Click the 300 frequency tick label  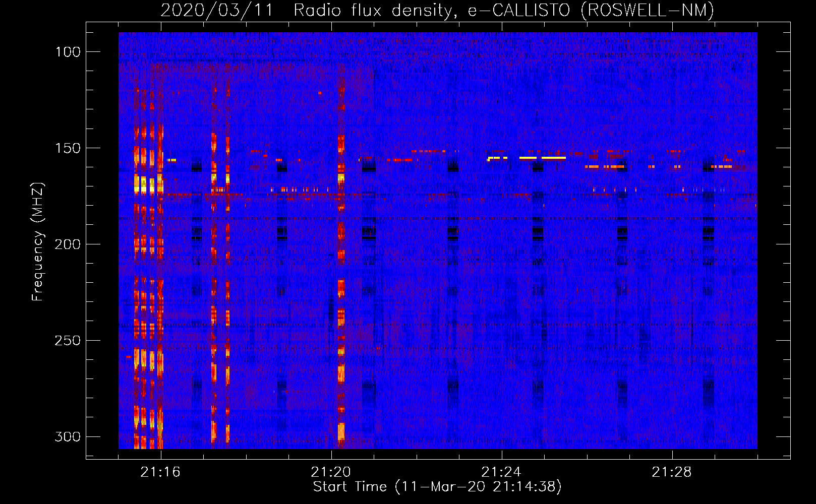click(67, 436)
